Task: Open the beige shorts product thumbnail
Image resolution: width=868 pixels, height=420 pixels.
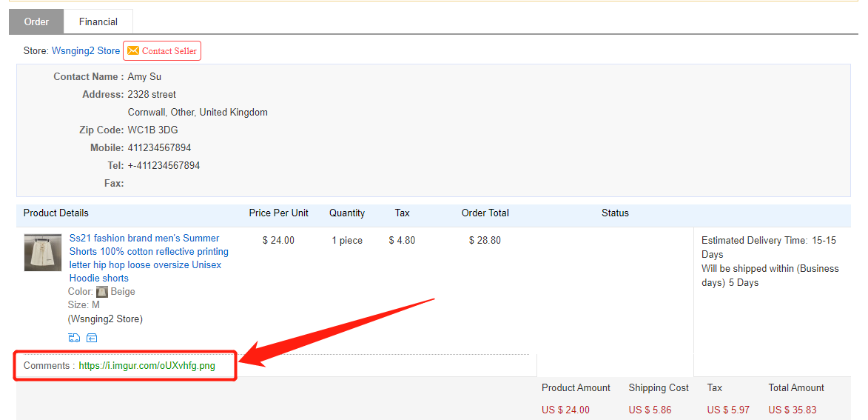Action: pos(43,252)
